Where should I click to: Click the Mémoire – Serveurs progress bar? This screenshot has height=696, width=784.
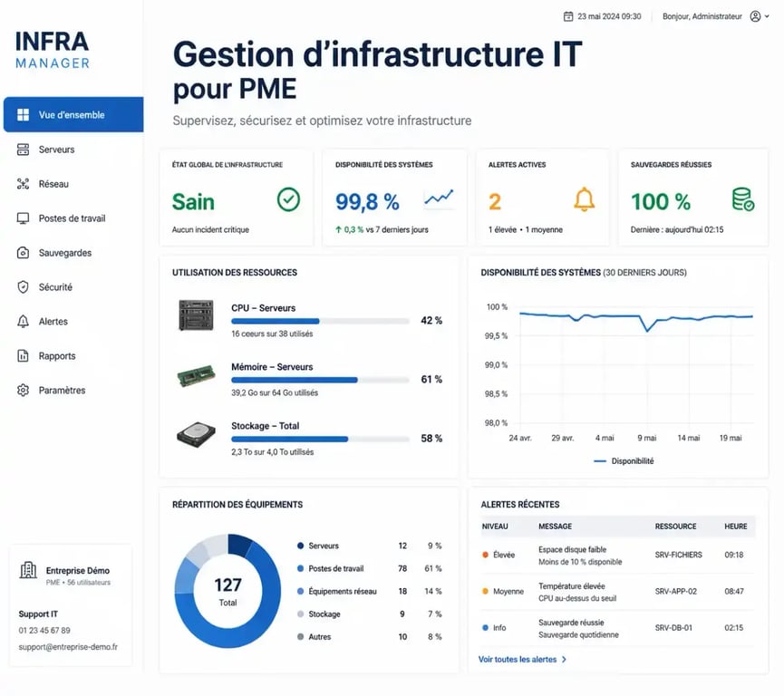[321, 380]
